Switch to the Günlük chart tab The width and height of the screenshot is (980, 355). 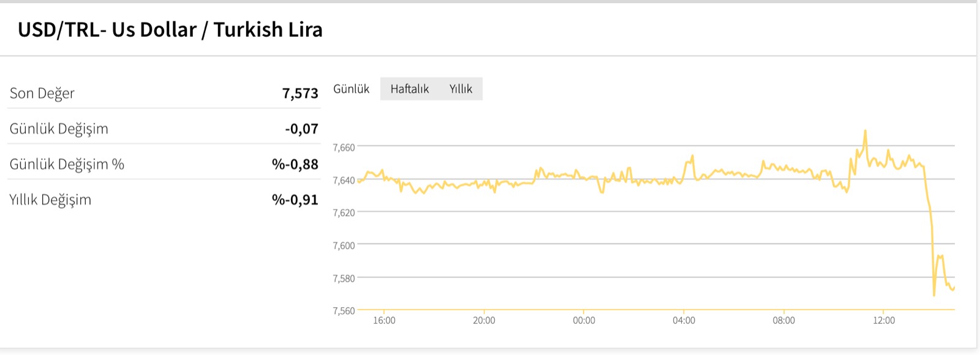[x=351, y=89]
